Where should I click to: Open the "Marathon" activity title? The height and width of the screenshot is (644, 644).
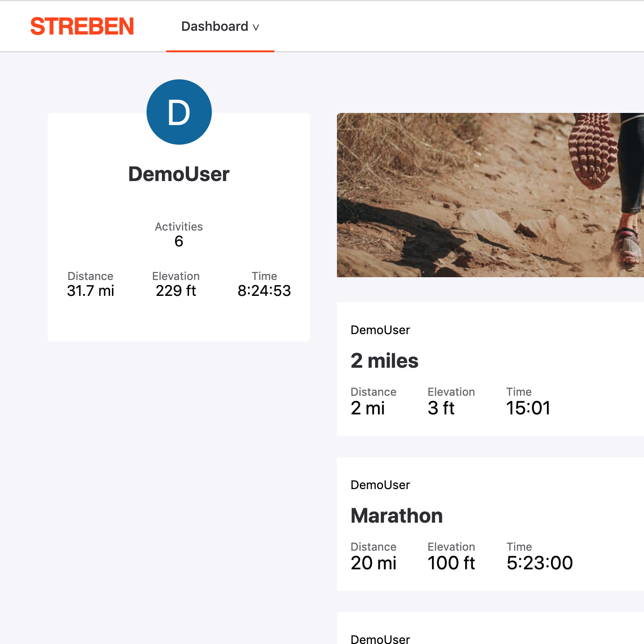397,516
